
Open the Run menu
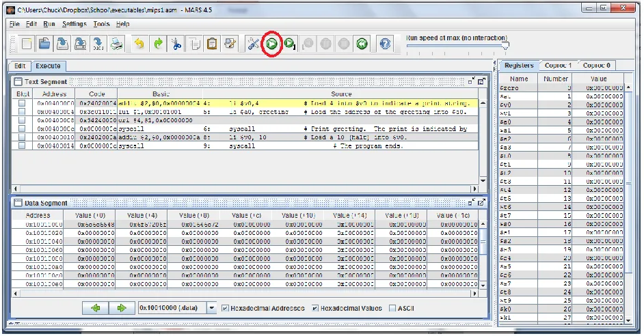click(49, 24)
